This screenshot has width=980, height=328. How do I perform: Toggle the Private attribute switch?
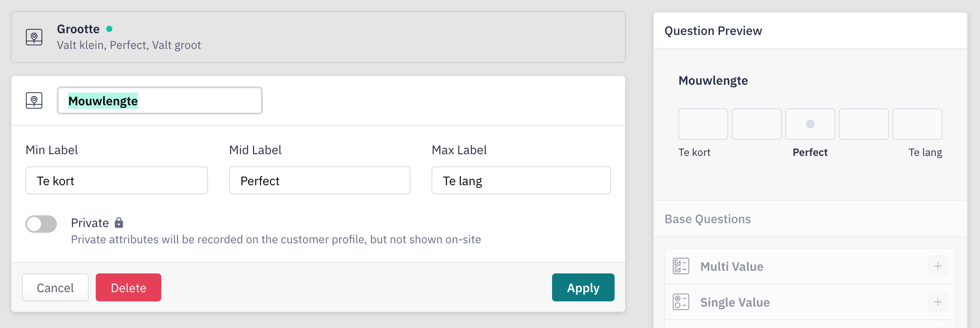point(41,224)
